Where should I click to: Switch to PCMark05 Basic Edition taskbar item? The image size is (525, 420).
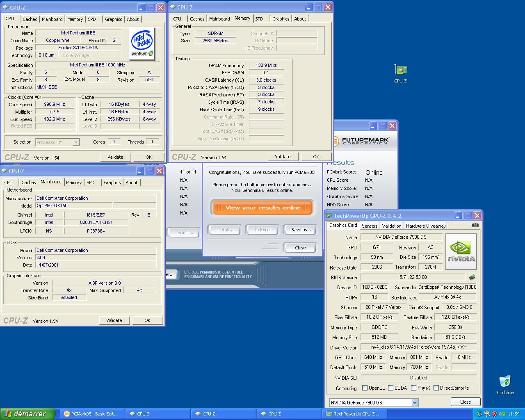click(x=92, y=414)
